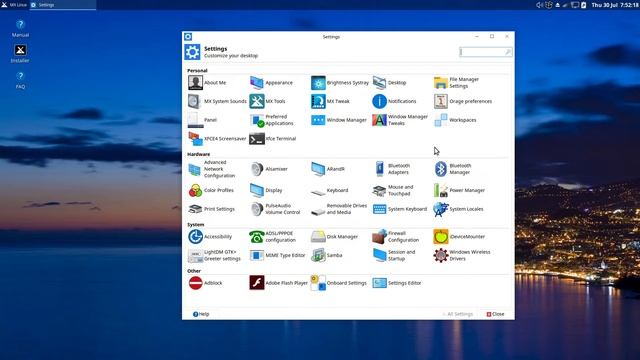
Task: Open Windows Wireless Drivers
Action: pyautogui.click(x=462, y=256)
